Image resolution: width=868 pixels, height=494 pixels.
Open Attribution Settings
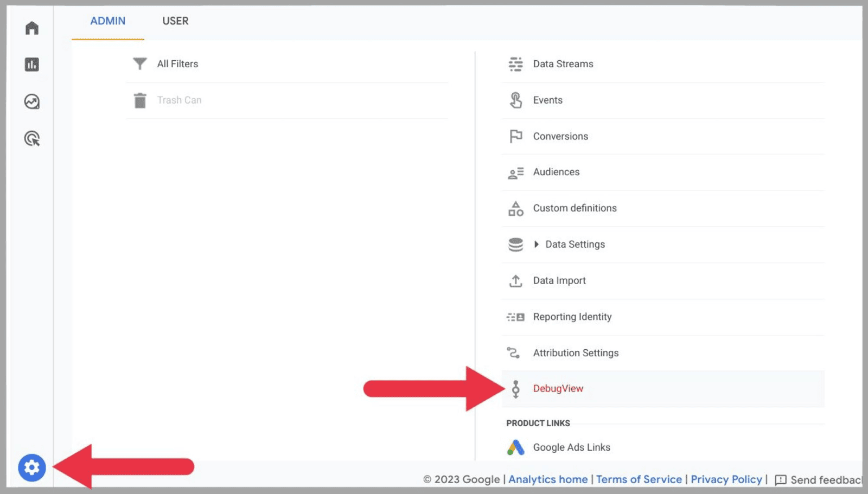576,352
